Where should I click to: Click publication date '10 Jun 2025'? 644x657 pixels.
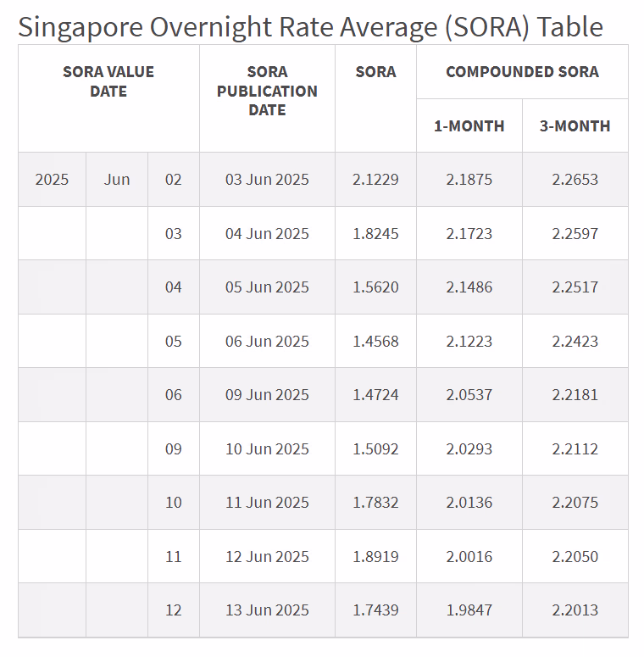(267, 448)
